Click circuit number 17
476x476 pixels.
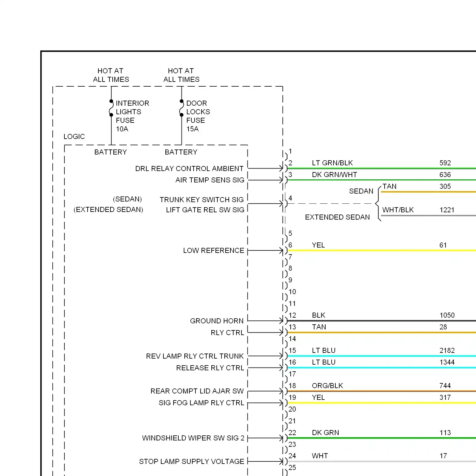[443, 456]
